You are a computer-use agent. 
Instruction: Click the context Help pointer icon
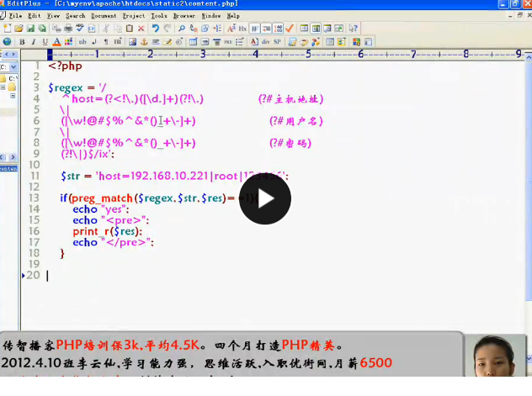[x=354, y=29]
